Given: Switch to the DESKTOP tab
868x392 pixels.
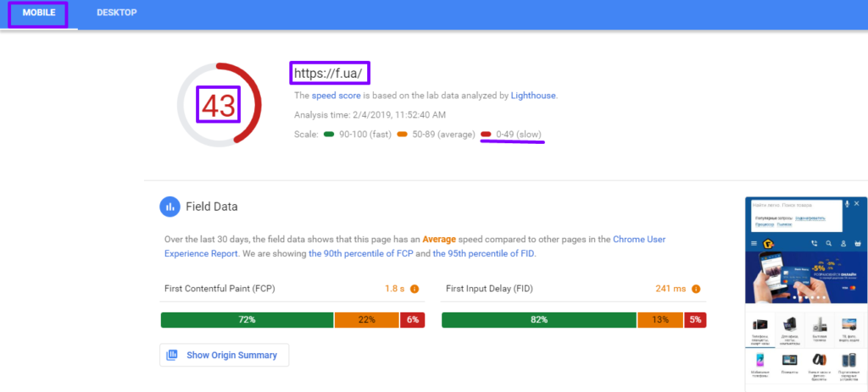Looking at the screenshot, I should pyautogui.click(x=117, y=14).
